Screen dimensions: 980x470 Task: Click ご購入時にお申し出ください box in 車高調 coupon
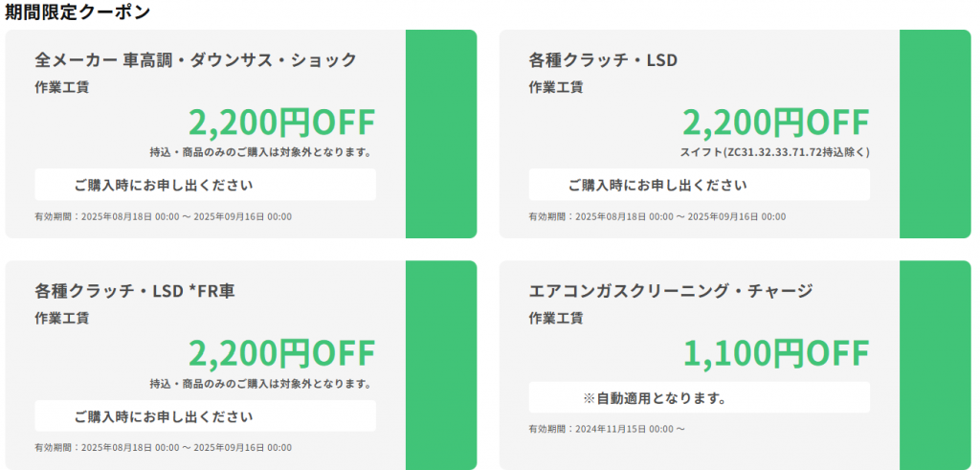click(x=206, y=185)
